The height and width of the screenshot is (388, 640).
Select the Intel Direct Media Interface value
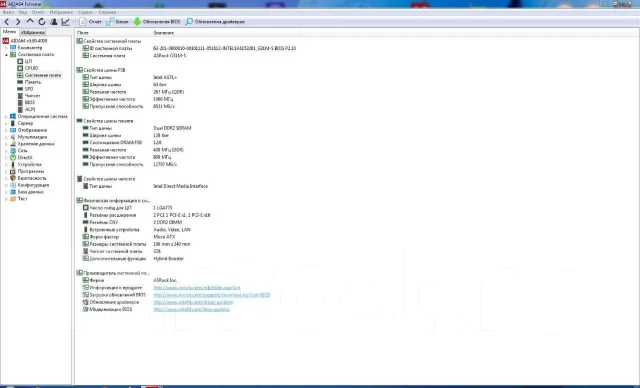point(180,186)
